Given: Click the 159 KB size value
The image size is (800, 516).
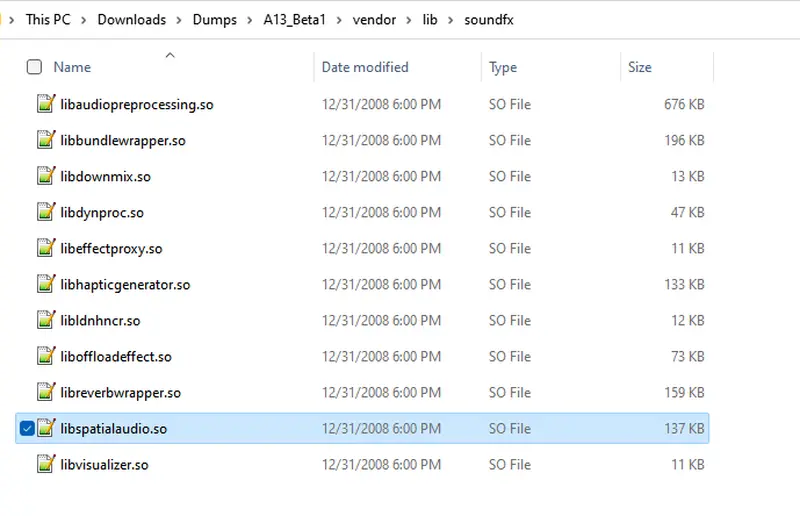Looking at the screenshot, I should coord(684,392).
